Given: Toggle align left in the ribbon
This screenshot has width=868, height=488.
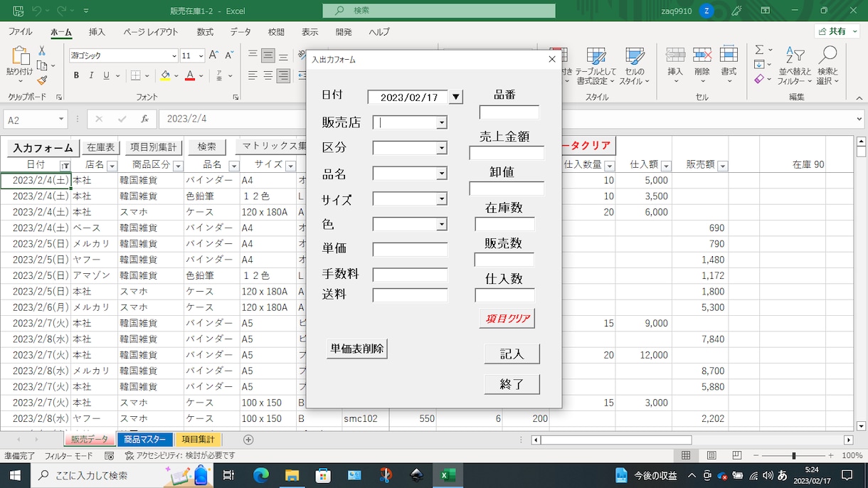Looking at the screenshot, I should point(253,75).
